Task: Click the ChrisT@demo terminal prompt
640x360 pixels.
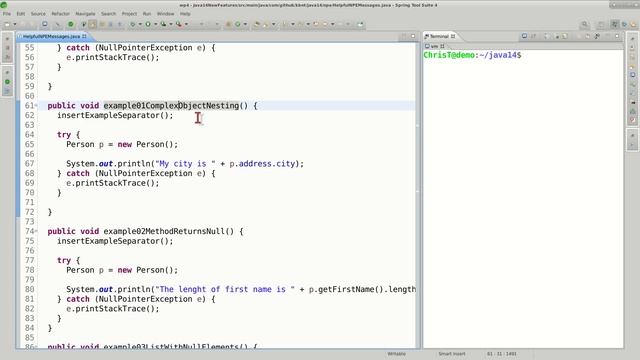Action: 472,55
